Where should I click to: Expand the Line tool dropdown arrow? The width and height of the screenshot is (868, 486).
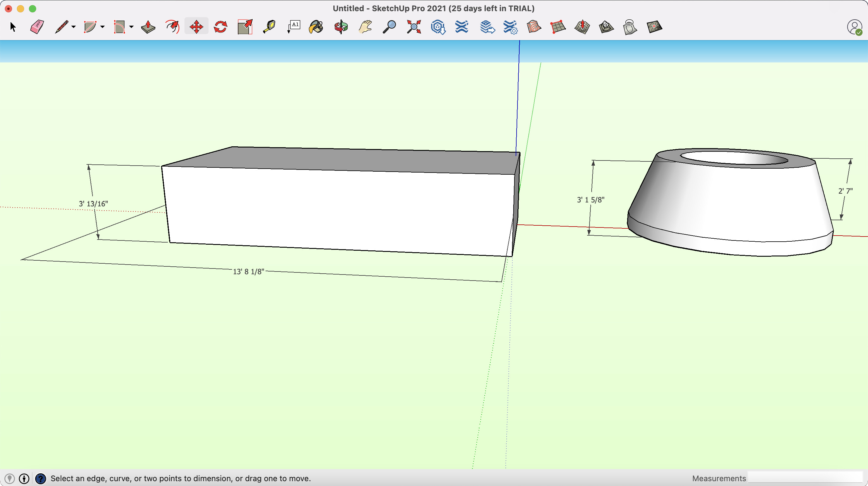74,27
